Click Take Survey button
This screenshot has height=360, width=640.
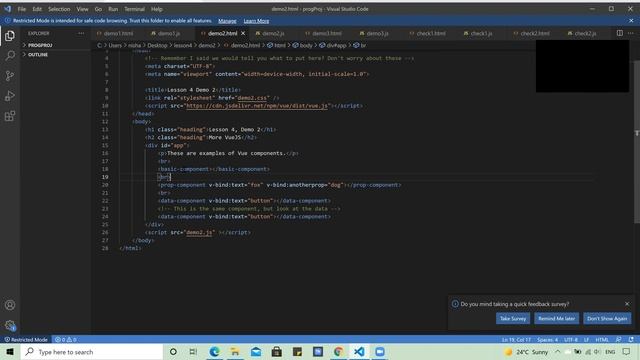pos(513,318)
